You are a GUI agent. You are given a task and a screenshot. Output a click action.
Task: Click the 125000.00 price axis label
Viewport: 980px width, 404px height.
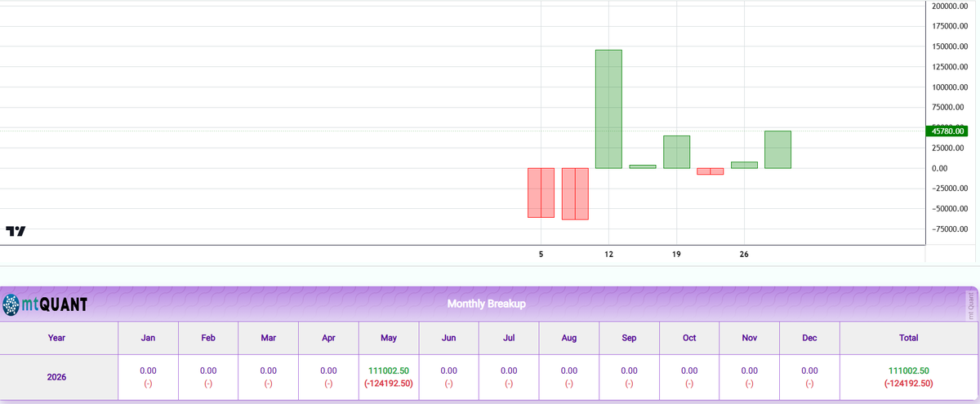pyautogui.click(x=949, y=67)
